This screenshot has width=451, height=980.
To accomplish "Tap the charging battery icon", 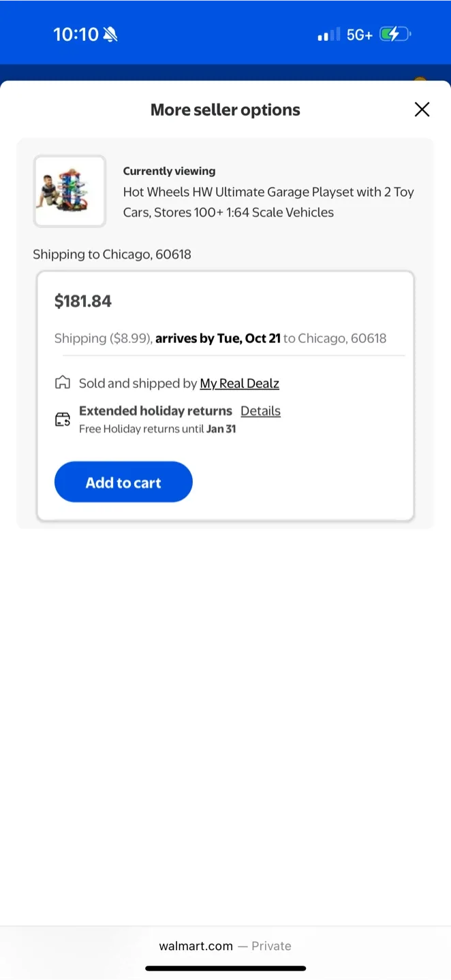I will coord(395,34).
